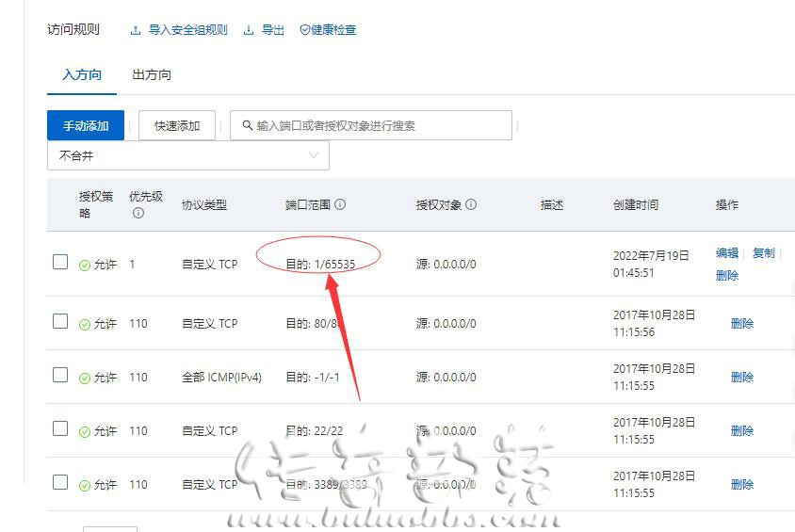Click the health check shield icon
The height and width of the screenshot is (532, 795).
click(x=304, y=30)
